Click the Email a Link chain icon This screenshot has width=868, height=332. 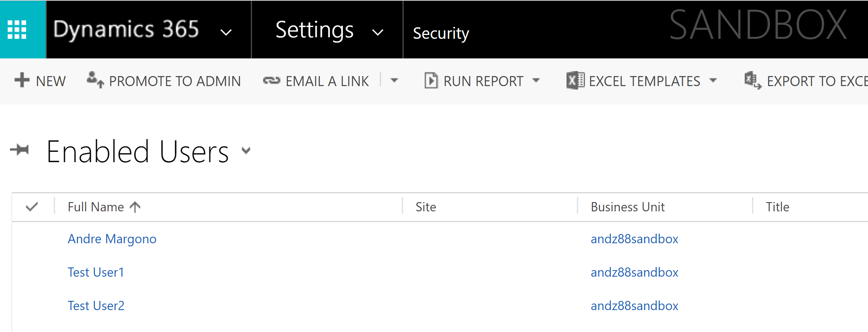coord(272,81)
